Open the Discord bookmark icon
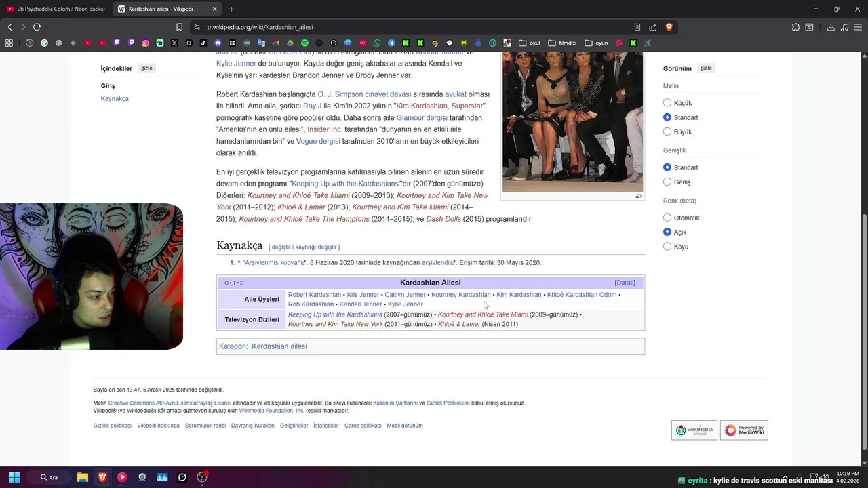Screen dimensions: 868x488 [218, 43]
